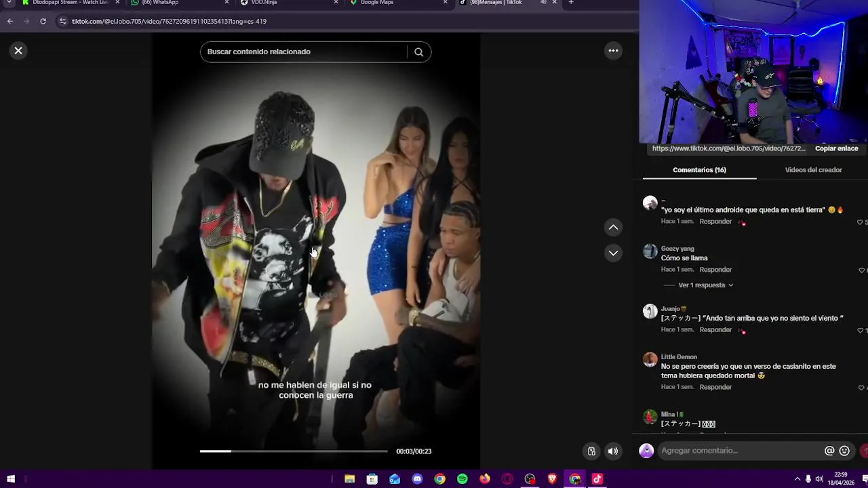
Task: Open the three-dot more options menu
Action: coord(613,50)
